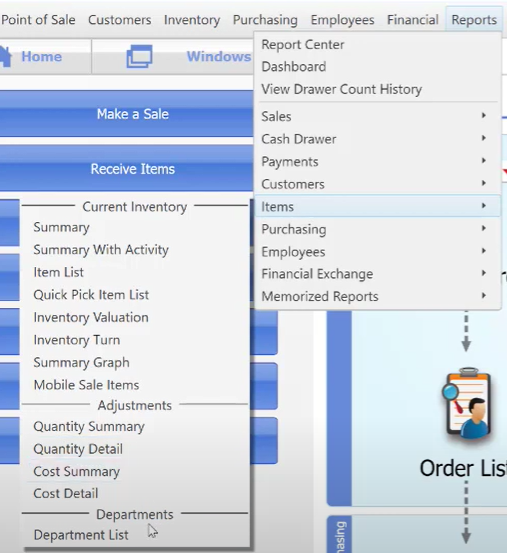Expand the Memorized Reports submenu arrow
The width and height of the screenshot is (507, 553).
coord(484,296)
